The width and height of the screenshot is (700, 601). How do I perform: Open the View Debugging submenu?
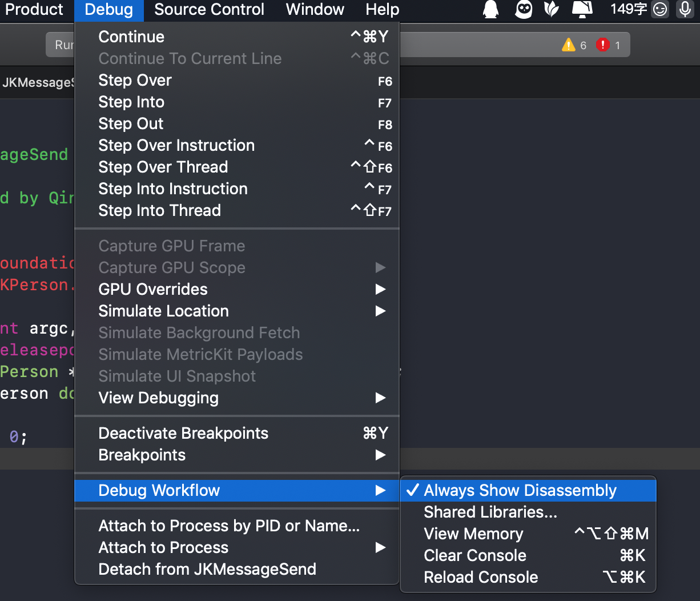pos(158,398)
